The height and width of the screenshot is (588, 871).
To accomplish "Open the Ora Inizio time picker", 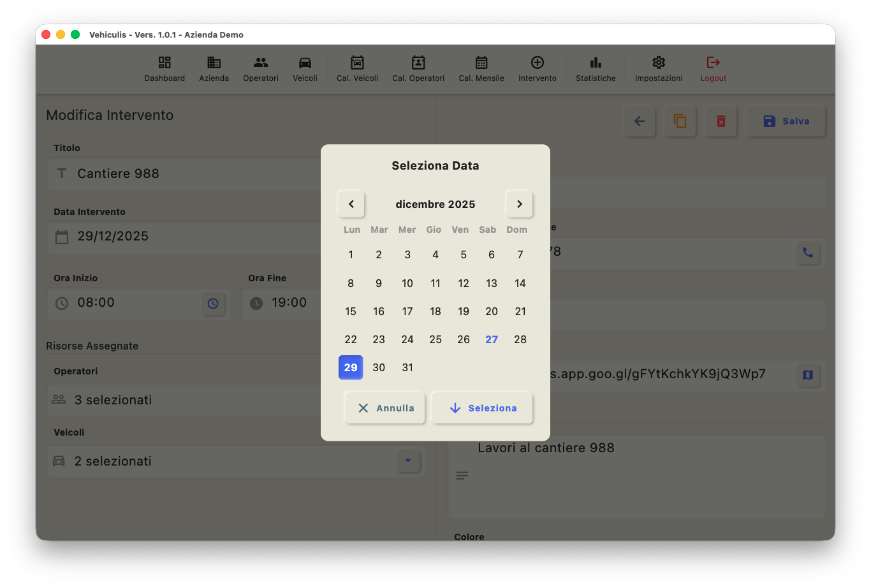I will 213,304.
